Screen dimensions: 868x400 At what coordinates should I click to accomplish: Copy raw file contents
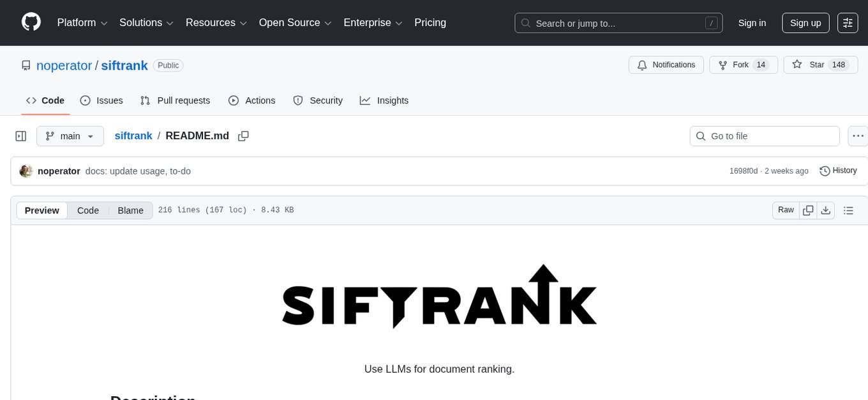pyautogui.click(x=808, y=210)
